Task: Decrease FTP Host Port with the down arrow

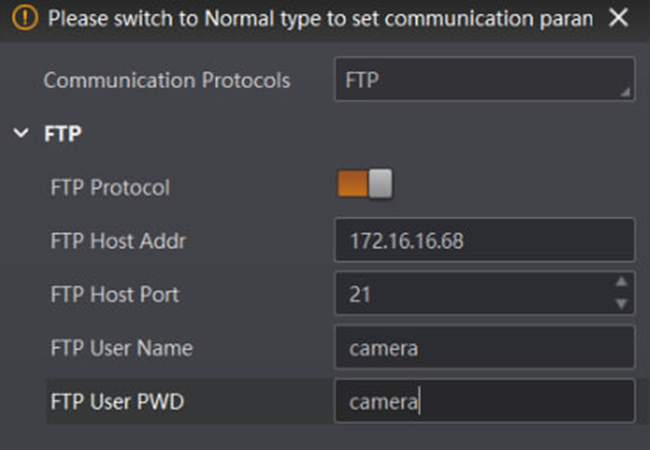Action: click(621, 304)
